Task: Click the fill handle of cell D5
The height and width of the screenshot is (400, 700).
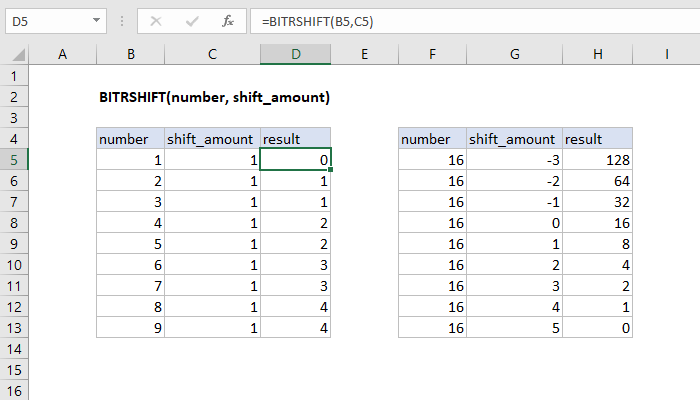Action: tap(331, 170)
